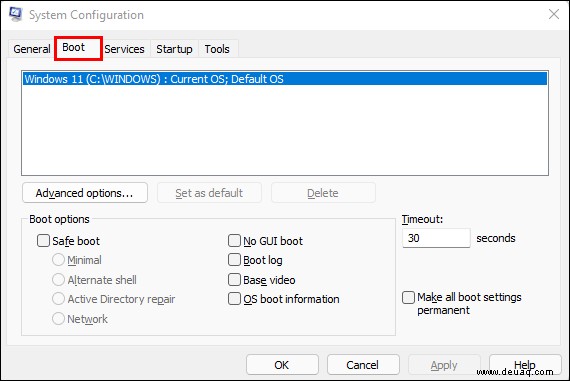Click the Set as default button
570x381 pixels.
209,193
